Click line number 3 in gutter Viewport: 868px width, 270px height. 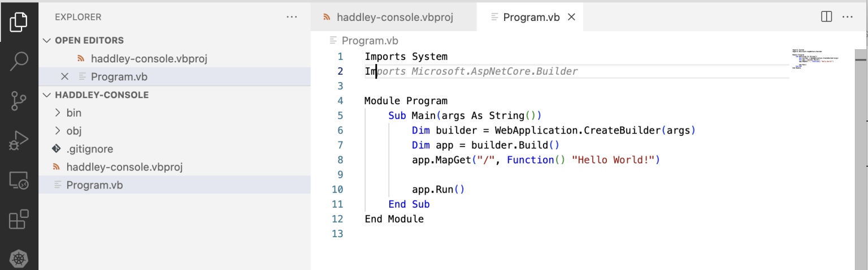340,86
